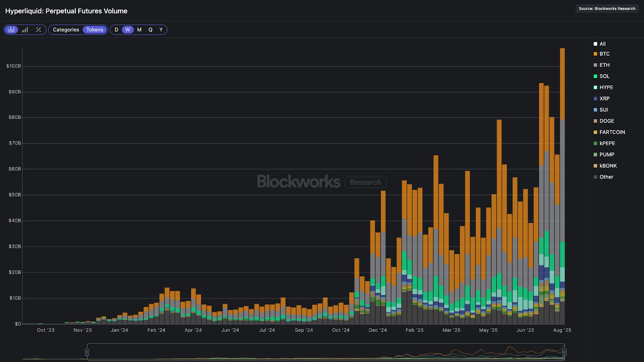This screenshot has height=362, width=644.
Task: Toggle SUI series in legend
Action: [601, 110]
